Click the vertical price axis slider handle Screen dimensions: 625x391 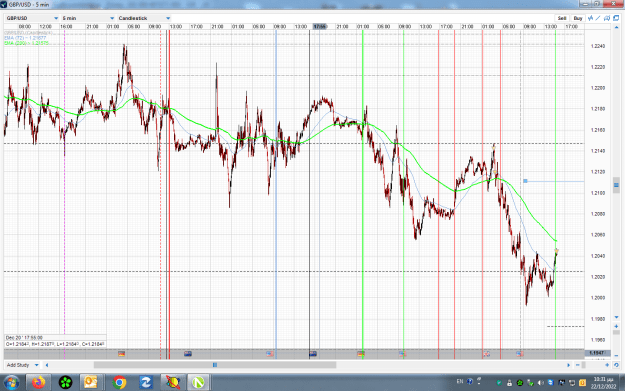click(616, 185)
